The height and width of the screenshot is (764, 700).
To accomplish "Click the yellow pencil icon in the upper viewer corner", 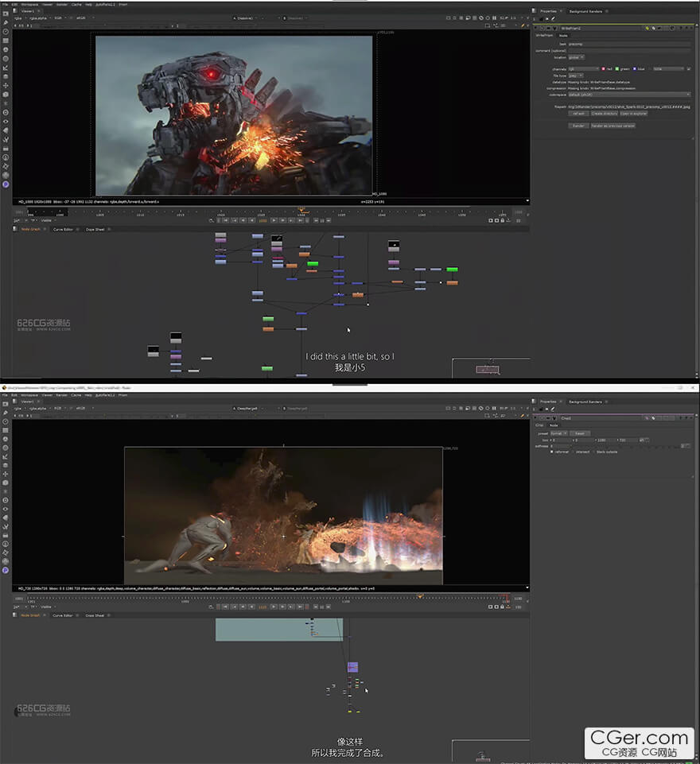I will (523, 25).
